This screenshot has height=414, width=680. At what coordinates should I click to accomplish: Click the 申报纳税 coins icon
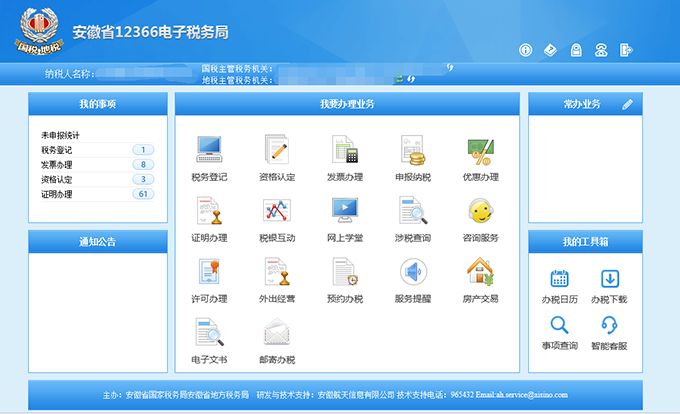pyautogui.click(x=412, y=150)
